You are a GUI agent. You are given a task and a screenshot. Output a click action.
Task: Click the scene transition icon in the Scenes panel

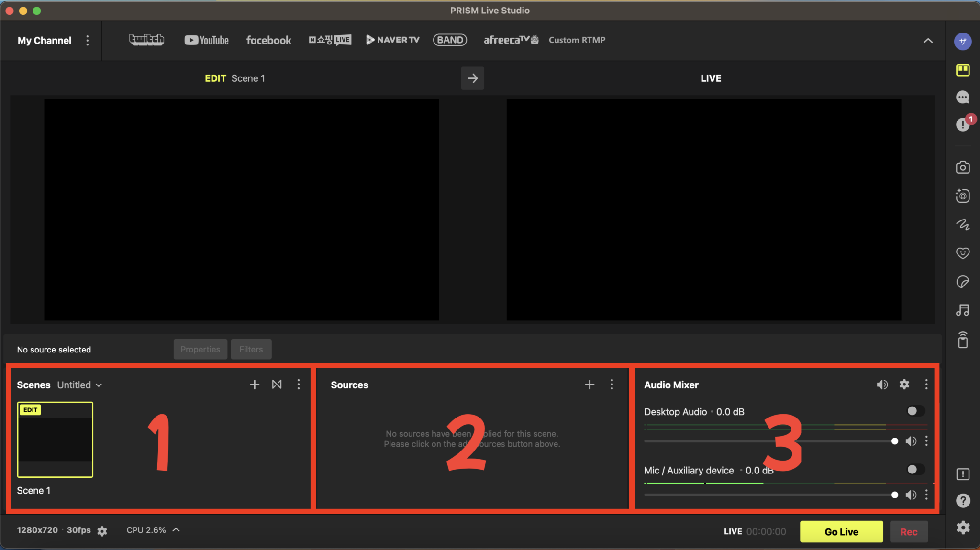pyautogui.click(x=277, y=385)
